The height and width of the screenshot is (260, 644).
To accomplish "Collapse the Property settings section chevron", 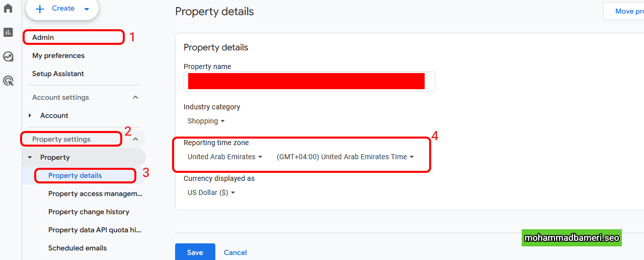I will 135,139.
